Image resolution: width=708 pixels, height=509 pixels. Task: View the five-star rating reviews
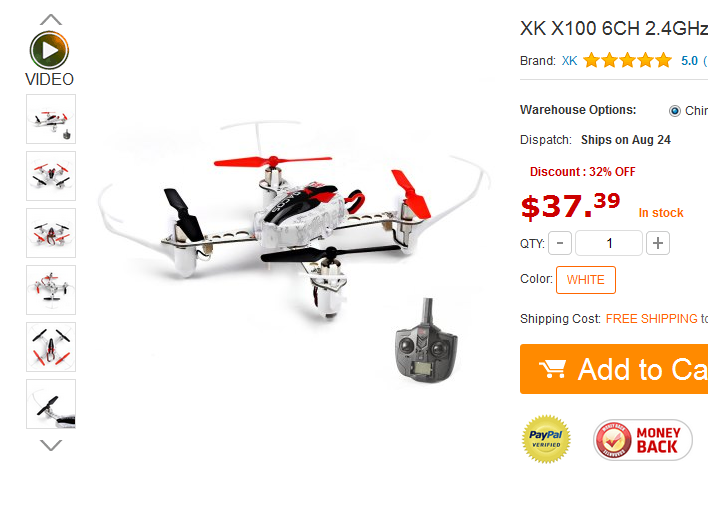coord(627,60)
